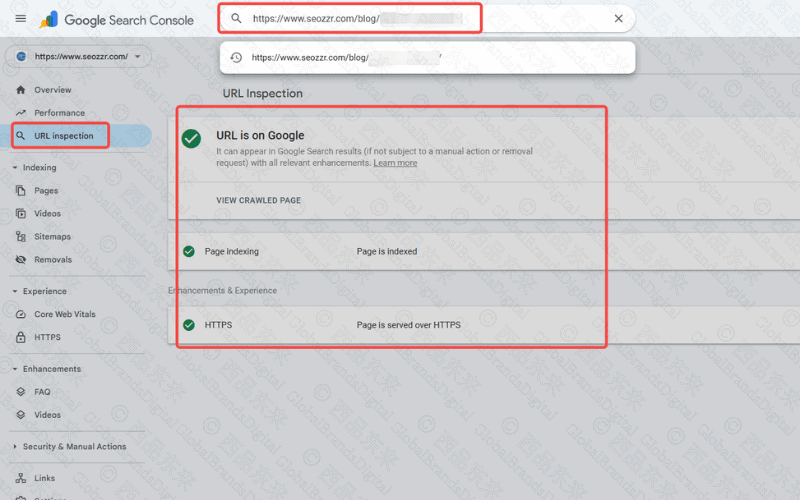Clear the URL search field with X
Viewport: 800px width, 500px height.
click(618, 18)
